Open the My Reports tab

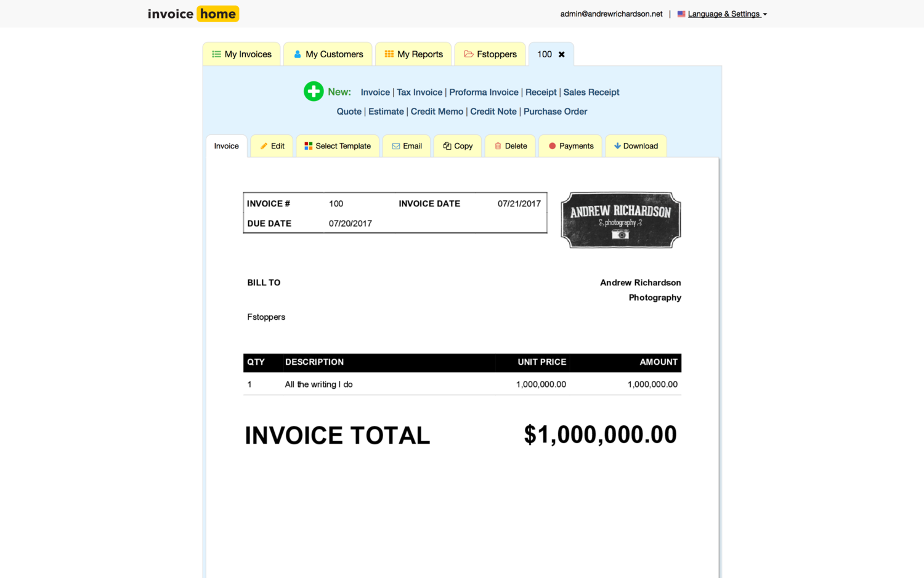413,54
